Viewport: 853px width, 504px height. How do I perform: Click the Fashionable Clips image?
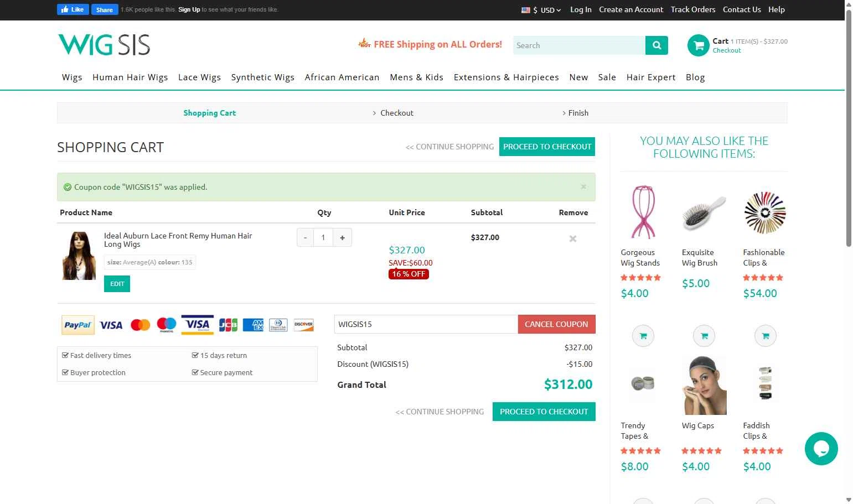[x=765, y=212]
